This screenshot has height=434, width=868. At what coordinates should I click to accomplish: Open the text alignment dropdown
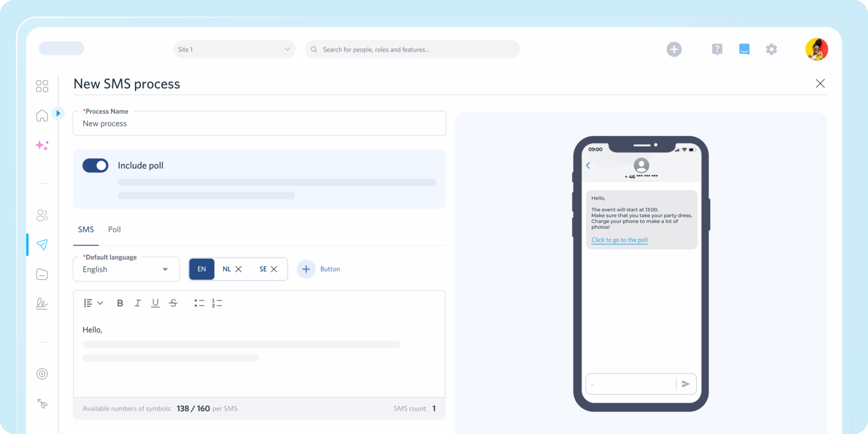tap(93, 303)
